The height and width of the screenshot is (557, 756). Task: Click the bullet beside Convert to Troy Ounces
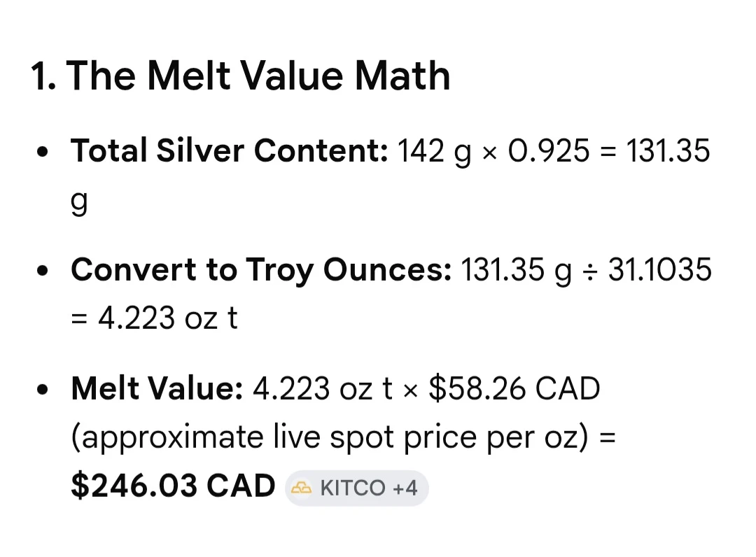point(43,270)
